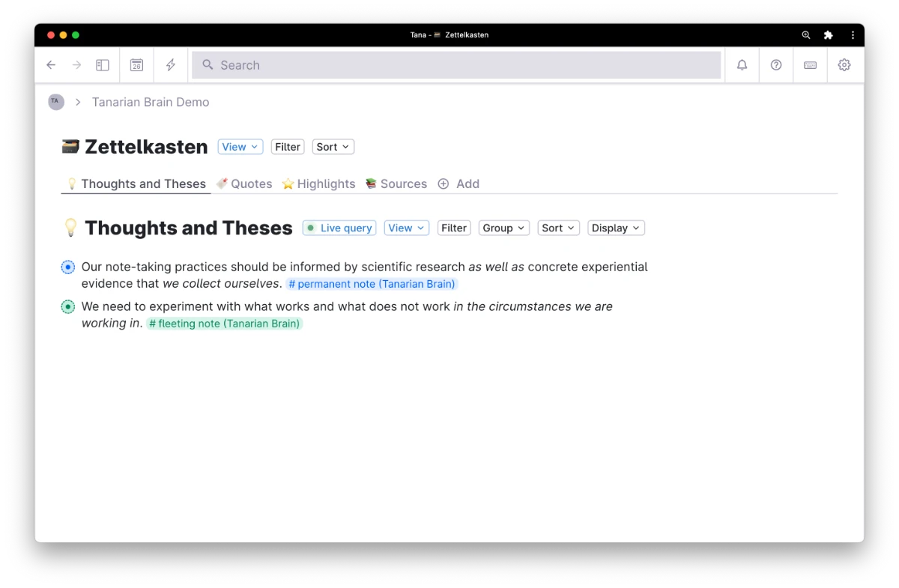
Task: Toggle the sidebar panel icon
Action: point(103,65)
